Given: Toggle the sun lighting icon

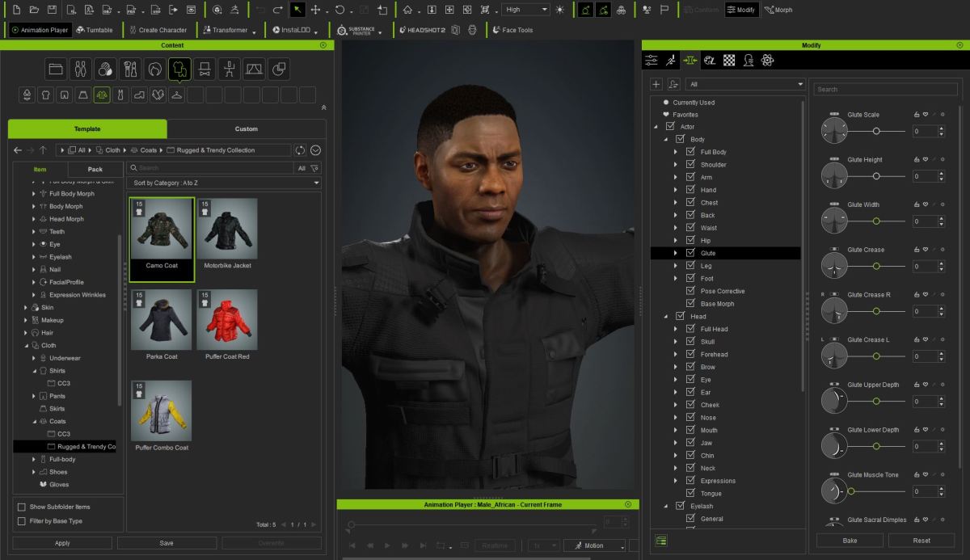Looking at the screenshot, I should [x=561, y=10].
